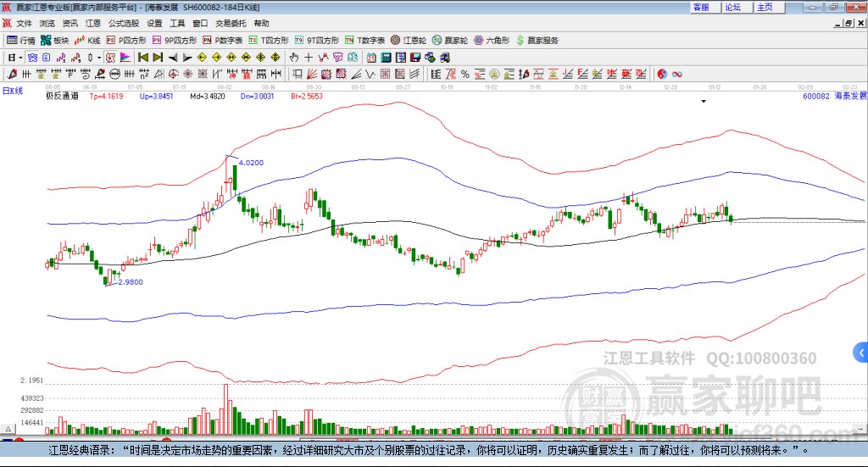Click the flag chart icon in toolbar

125,58
